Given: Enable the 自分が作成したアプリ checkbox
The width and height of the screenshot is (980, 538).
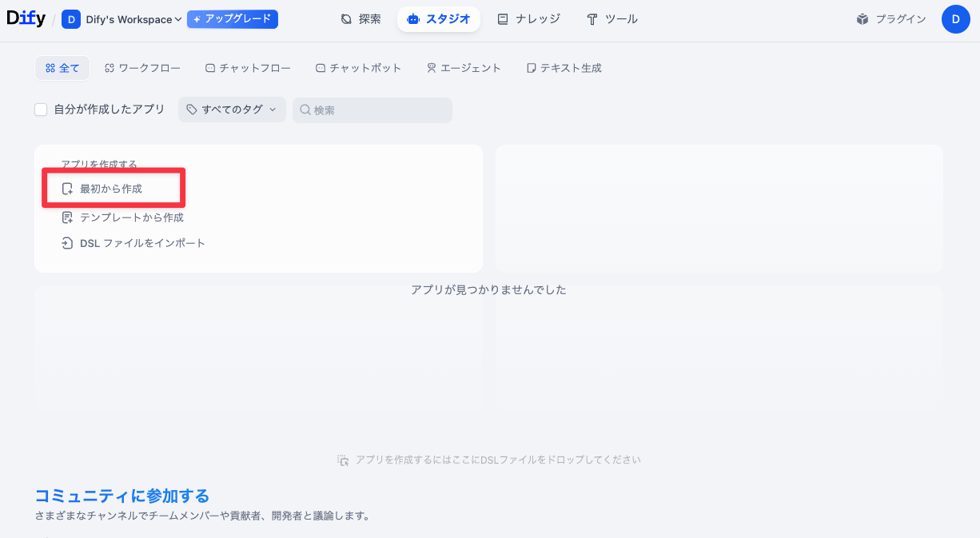Looking at the screenshot, I should (x=41, y=110).
